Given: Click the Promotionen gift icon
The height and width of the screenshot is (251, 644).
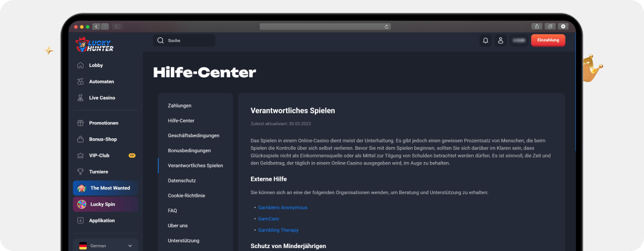Looking at the screenshot, I should [80, 123].
